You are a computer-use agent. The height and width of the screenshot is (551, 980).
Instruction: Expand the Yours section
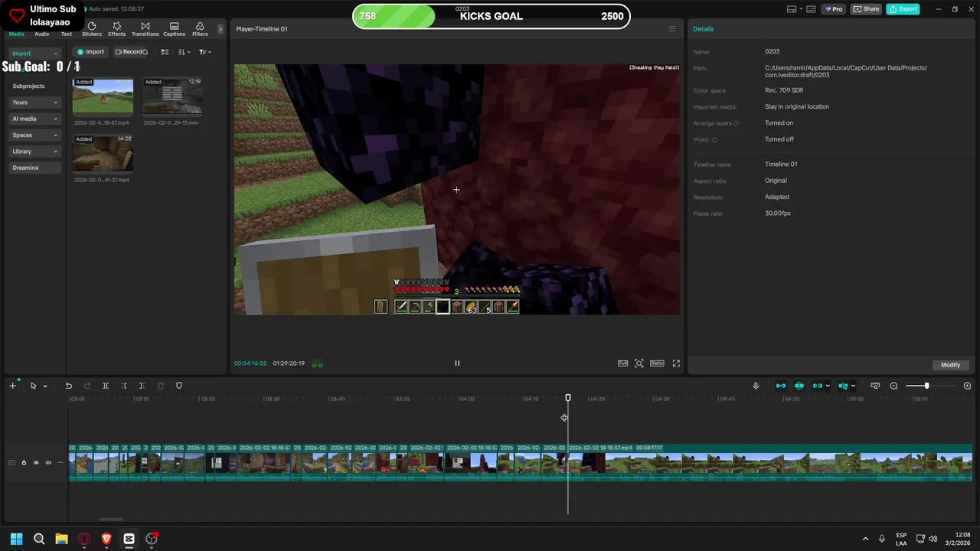tap(34, 103)
